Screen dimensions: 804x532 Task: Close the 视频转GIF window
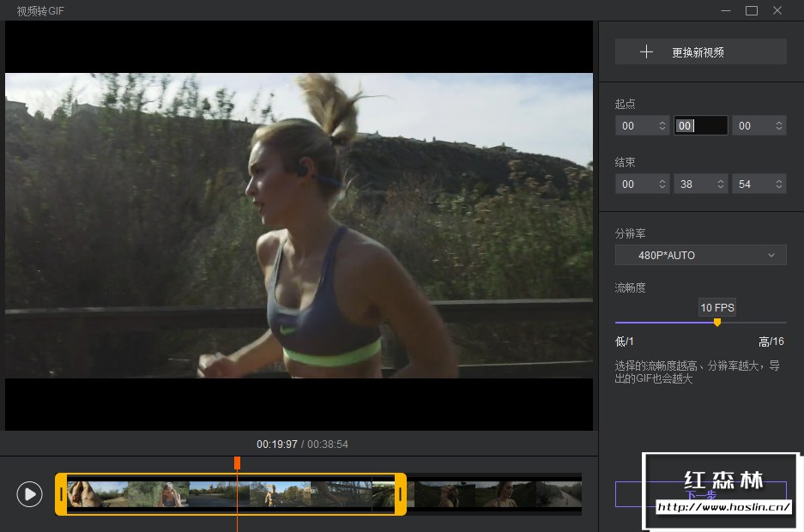click(777, 10)
